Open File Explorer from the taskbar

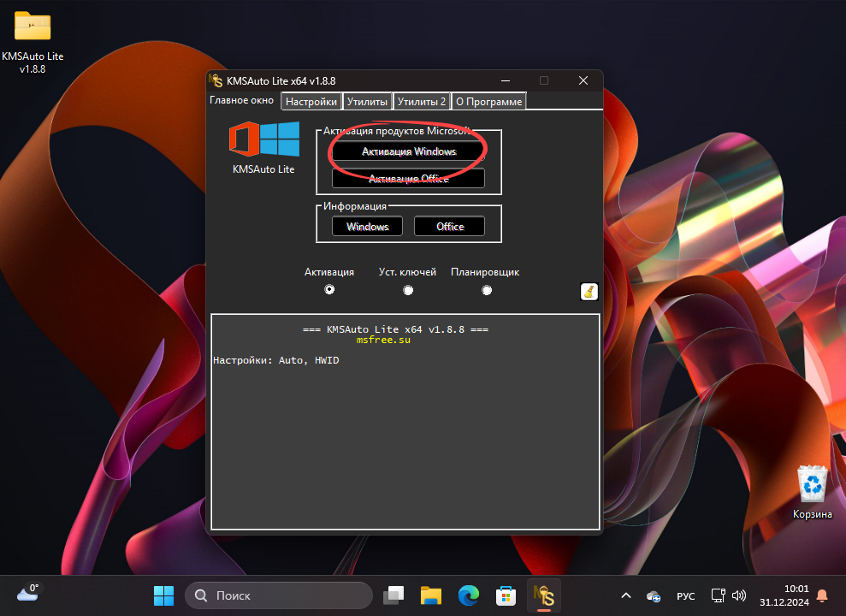pos(430,595)
